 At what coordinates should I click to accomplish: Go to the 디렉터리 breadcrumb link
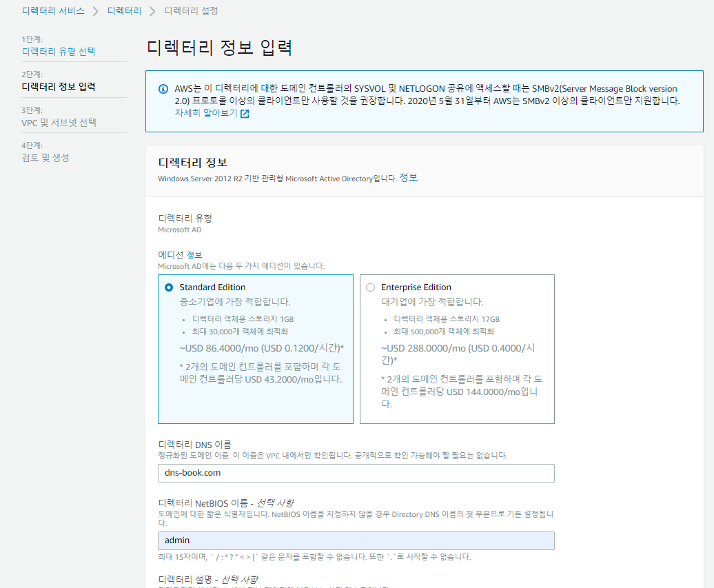point(124,11)
